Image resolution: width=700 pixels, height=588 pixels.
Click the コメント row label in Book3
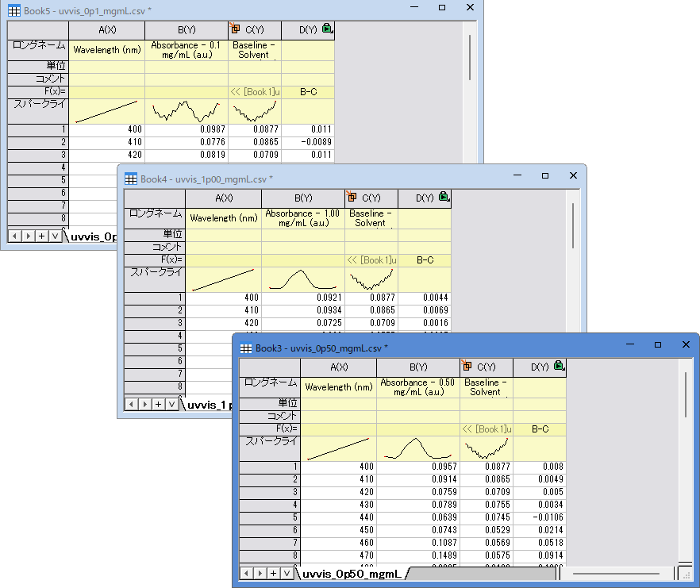click(x=270, y=417)
